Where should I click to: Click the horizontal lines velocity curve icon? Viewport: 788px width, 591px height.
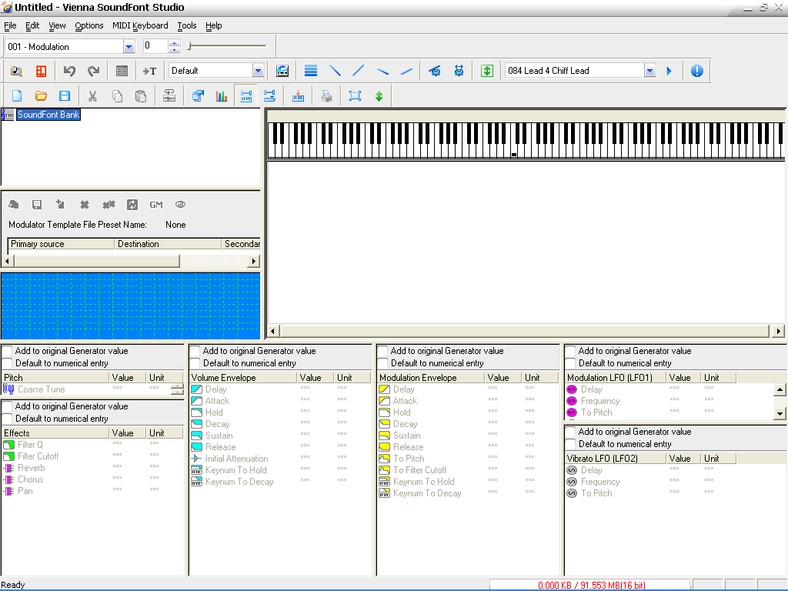(x=311, y=71)
